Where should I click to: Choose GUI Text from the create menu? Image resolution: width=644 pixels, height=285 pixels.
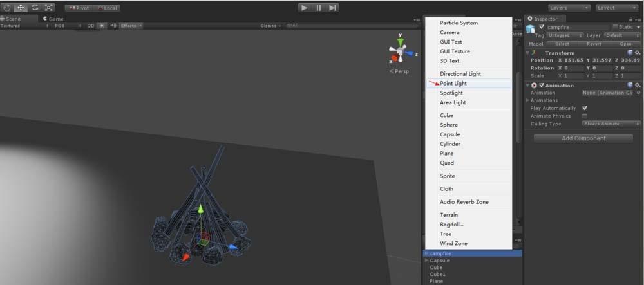(x=468, y=42)
